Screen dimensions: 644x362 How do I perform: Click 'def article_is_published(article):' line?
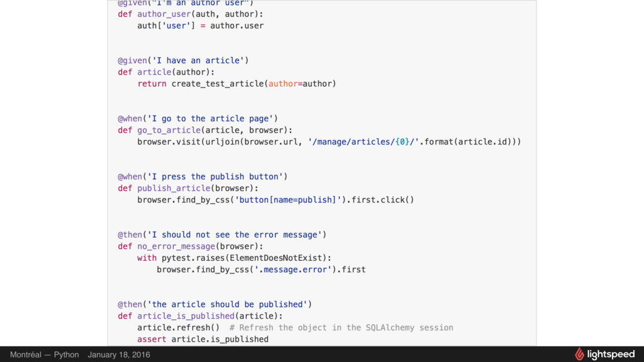coord(201,316)
